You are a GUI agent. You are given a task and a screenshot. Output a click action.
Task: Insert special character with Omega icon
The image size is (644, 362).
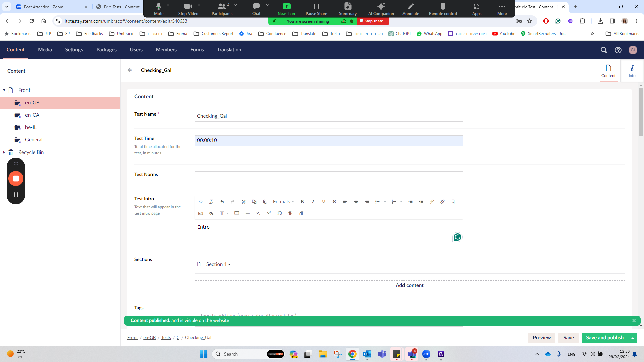tap(280, 213)
